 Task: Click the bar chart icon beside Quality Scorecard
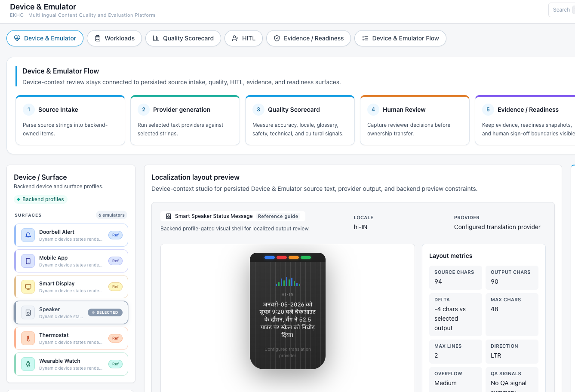pyautogui.click(x=156, y=38)
